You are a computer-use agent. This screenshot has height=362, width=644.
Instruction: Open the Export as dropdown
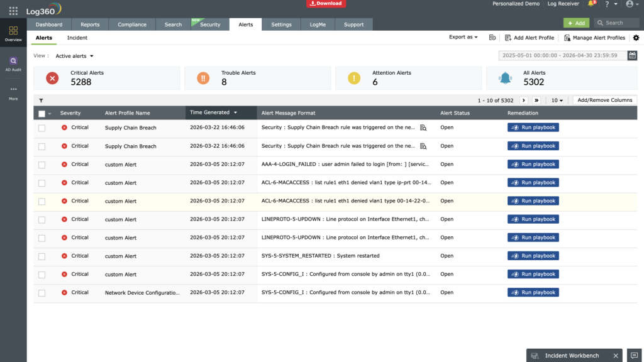coord(464,37)
